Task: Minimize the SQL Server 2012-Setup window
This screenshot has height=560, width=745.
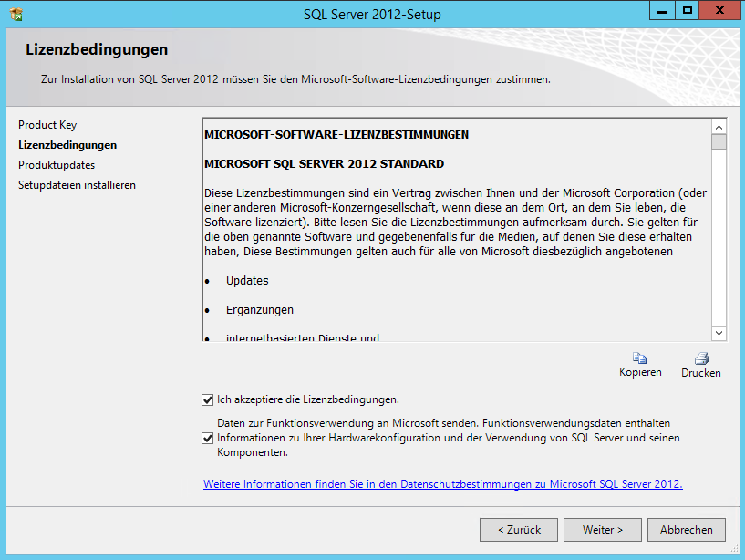Action: point(662,10)
